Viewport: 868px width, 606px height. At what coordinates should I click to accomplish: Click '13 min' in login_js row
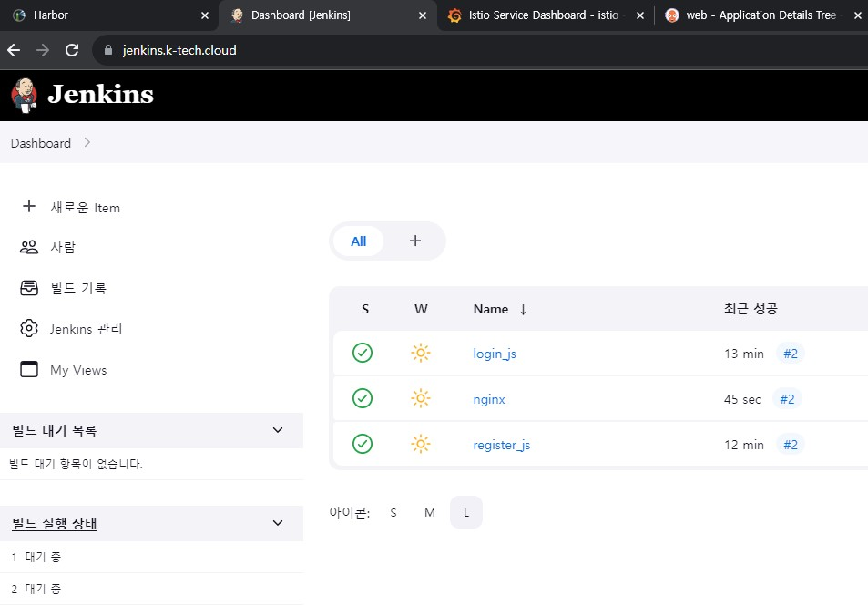[x=743, y=354]
